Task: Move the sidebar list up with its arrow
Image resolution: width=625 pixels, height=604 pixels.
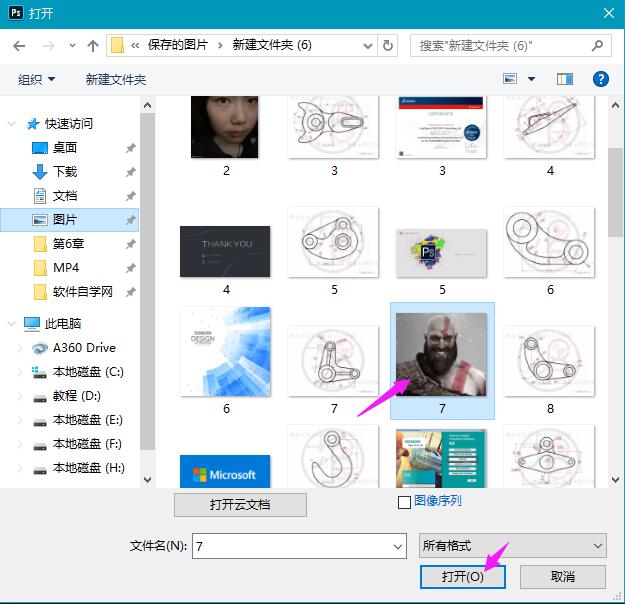Action: pos(147,105)
